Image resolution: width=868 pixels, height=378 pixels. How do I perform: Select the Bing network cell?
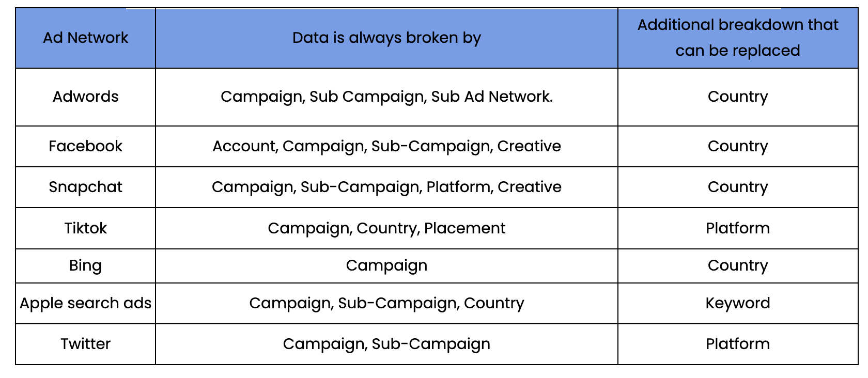click(85, 265)
